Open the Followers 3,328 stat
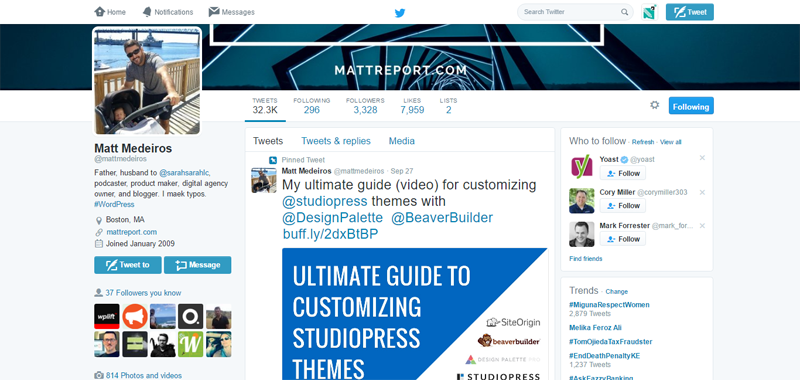 coord(365,106)
